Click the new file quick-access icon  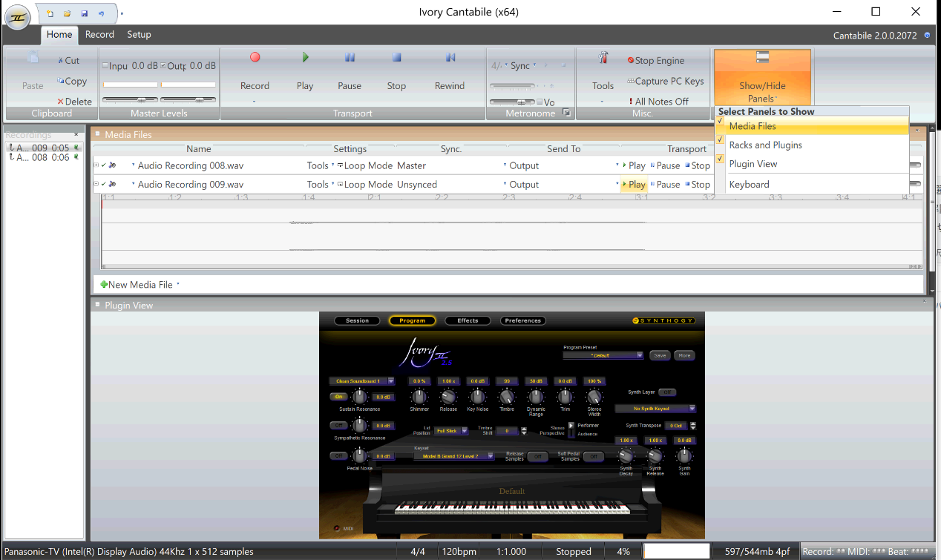tap(50, 13)
